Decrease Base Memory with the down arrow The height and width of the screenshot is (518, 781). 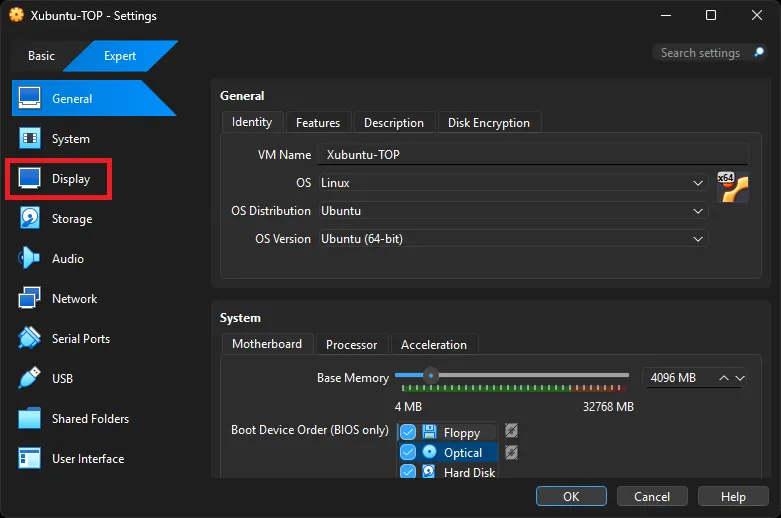tap(740, 378)
